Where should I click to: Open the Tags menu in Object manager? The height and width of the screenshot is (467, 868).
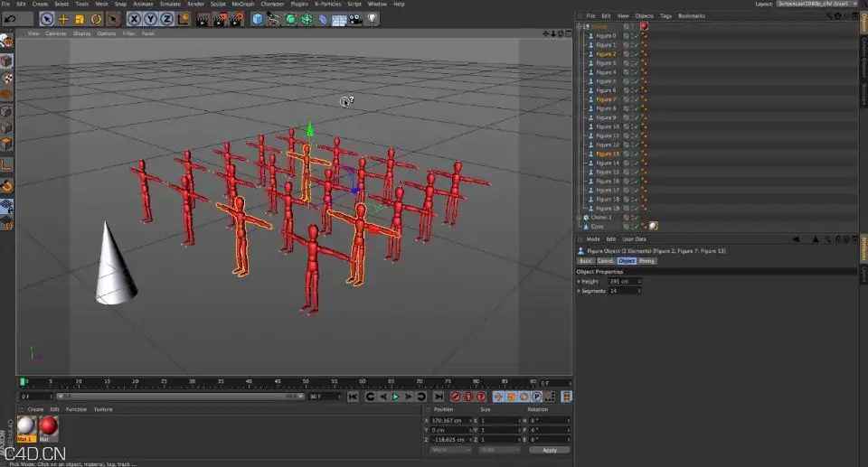[665, 16]
